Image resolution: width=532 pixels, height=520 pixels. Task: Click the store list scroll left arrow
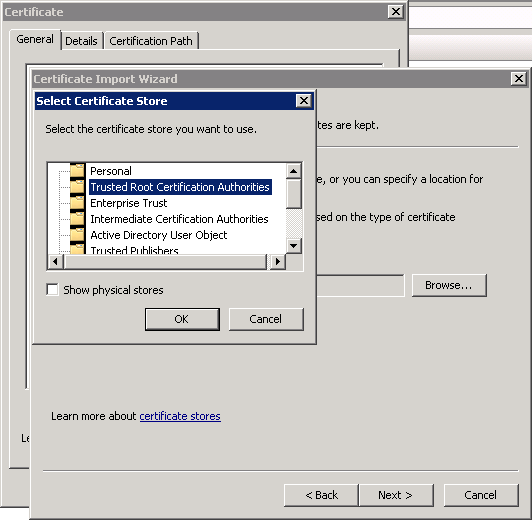coord(55,262)
